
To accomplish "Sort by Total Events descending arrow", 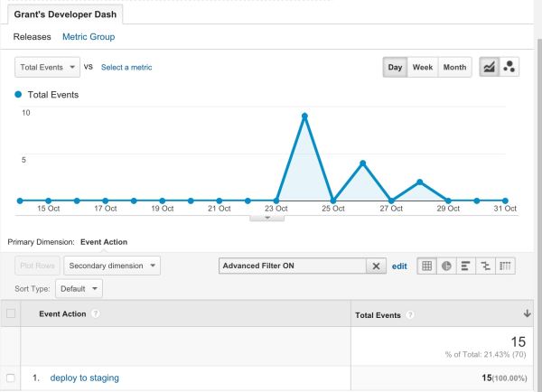I will [x=528, y=313].
